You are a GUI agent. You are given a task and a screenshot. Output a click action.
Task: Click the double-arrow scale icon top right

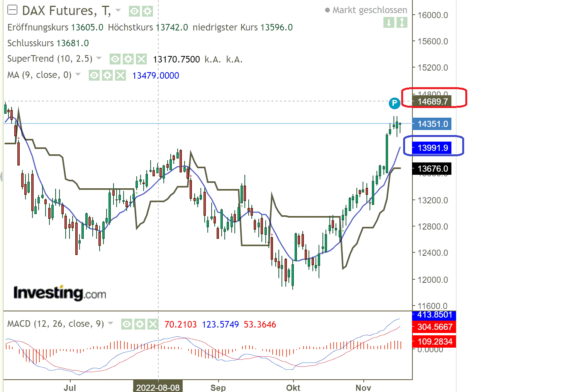(x=402, y=23)
